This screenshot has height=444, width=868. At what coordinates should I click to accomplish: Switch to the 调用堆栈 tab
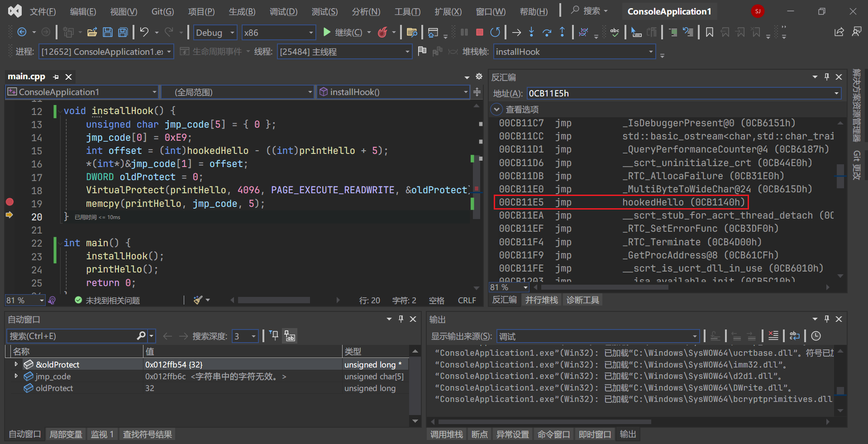pyautogui.click(x=446, y=434)
